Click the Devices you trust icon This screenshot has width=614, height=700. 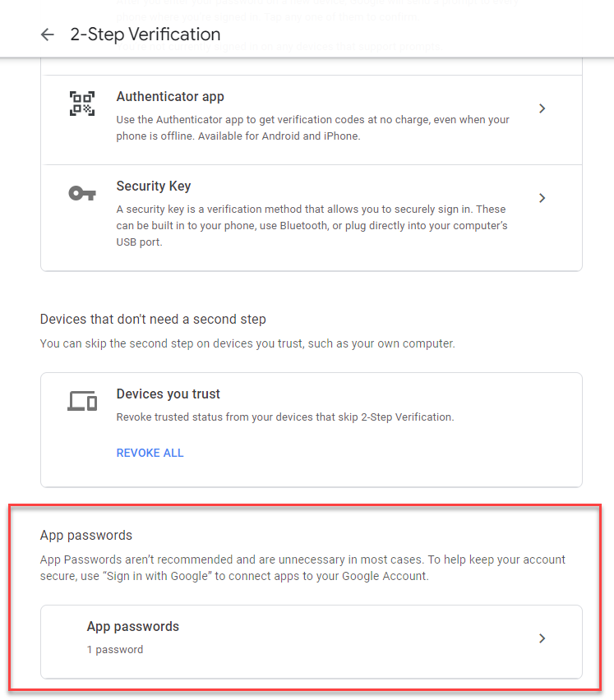(81, 401)
